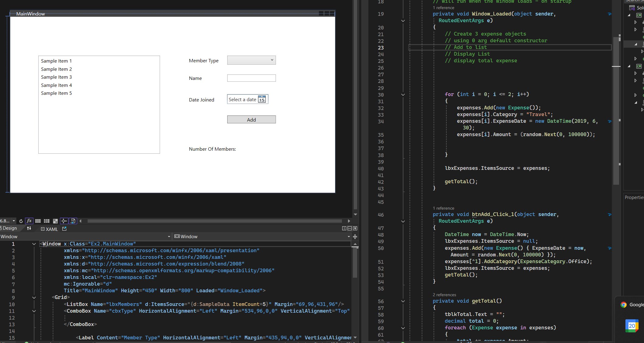The width and height of the screenshot is (644, 343).
Task: Refresh the designer view
Action: 21,221
